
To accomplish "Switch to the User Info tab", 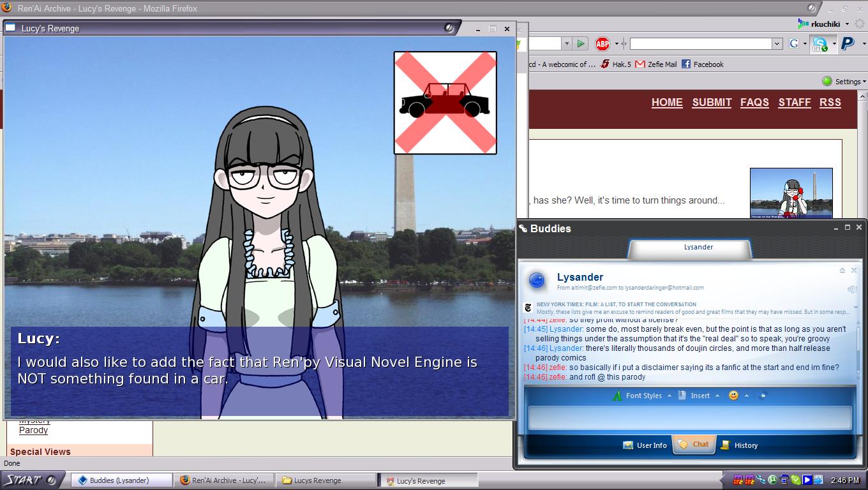I will (x=645, y=445).
